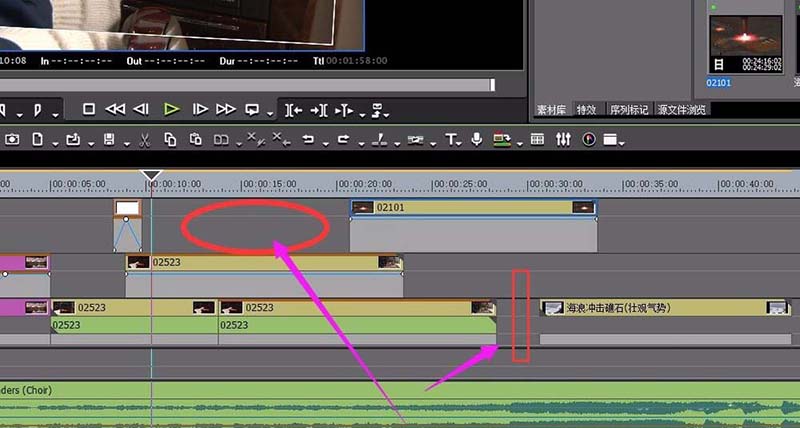Open the Audio Mixer sliders icon
The image size is (800, 428).
click(563, 139)
